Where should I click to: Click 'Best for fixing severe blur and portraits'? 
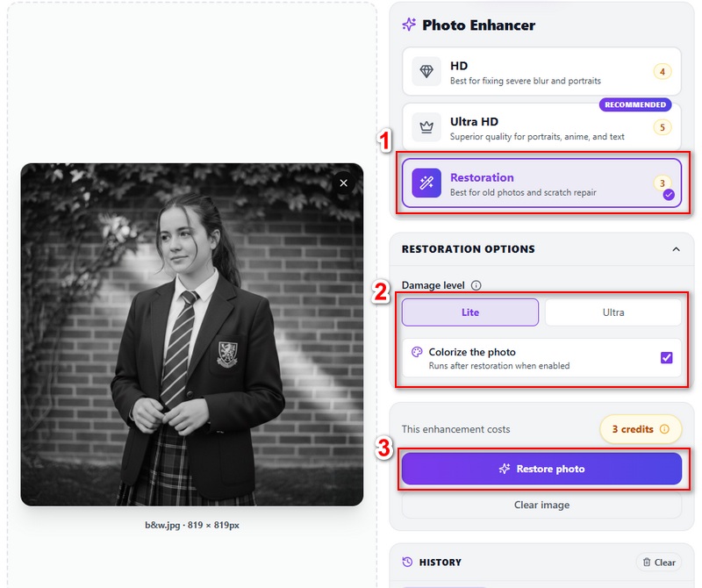[526, 81]
